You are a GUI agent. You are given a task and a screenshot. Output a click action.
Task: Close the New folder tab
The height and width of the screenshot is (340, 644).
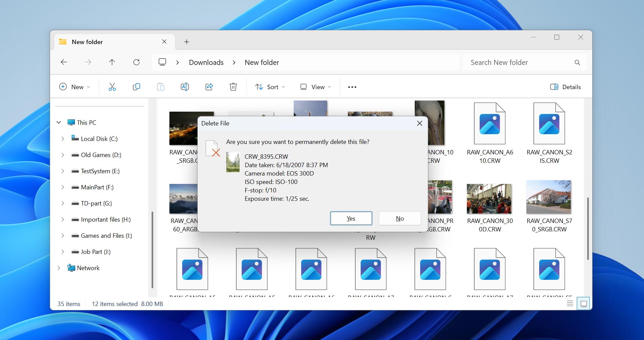click(x=164, y=42)
